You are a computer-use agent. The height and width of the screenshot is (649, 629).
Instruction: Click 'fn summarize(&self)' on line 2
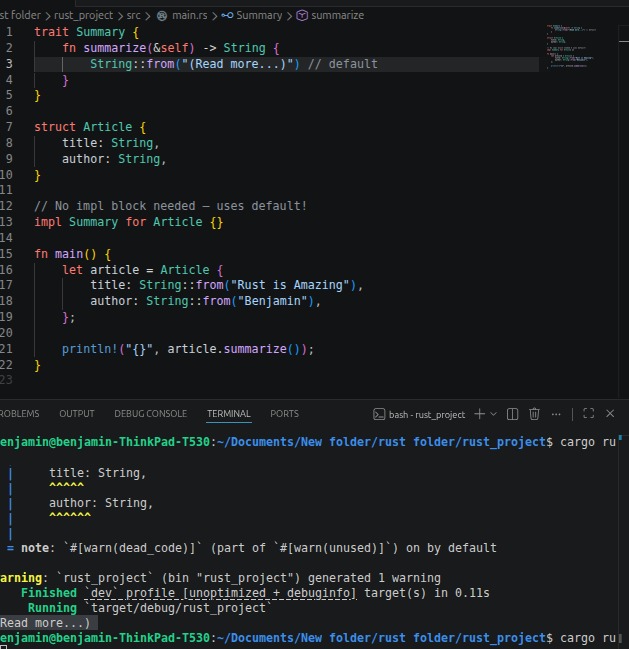pyautogui.click(x=128, y=48)
